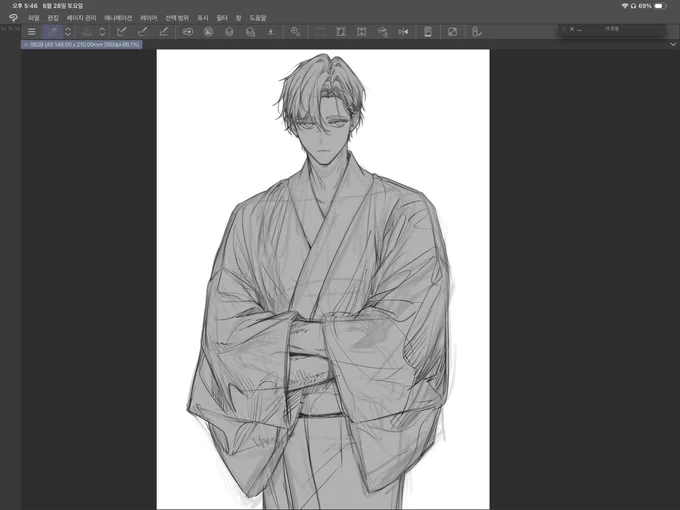The image size is (680, 510).
Task: Open the 편집 menu
Action: (x=53, y=18)
